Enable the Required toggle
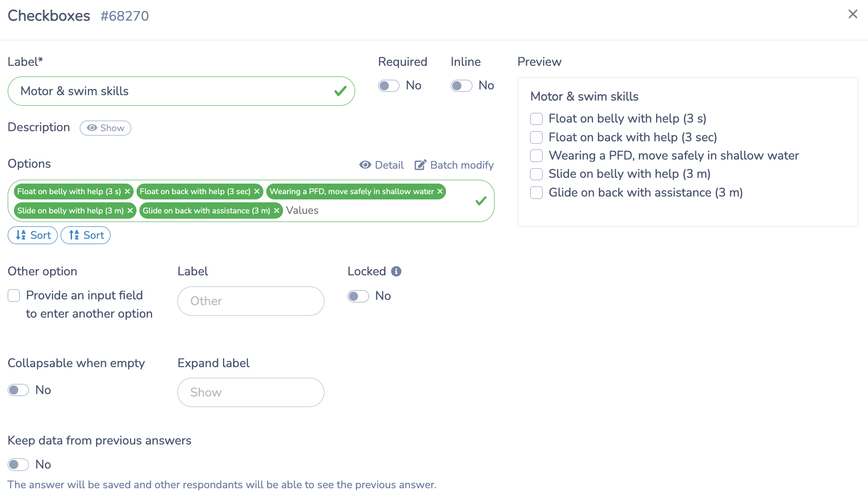Viewport: 868px width, 494px height. coord(388,85)
